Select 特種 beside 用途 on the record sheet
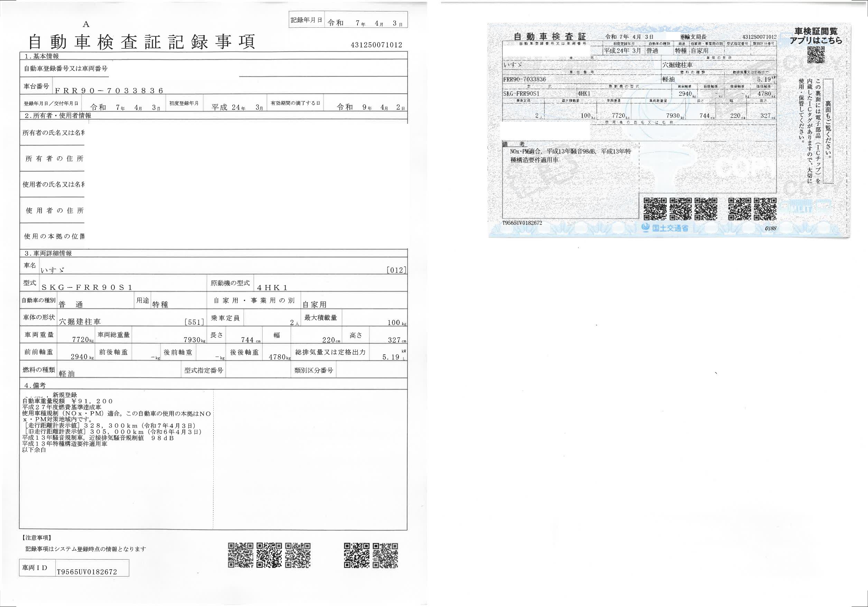Image resolution: width=868 pixels, height=607 pixels. coord(160,304)
